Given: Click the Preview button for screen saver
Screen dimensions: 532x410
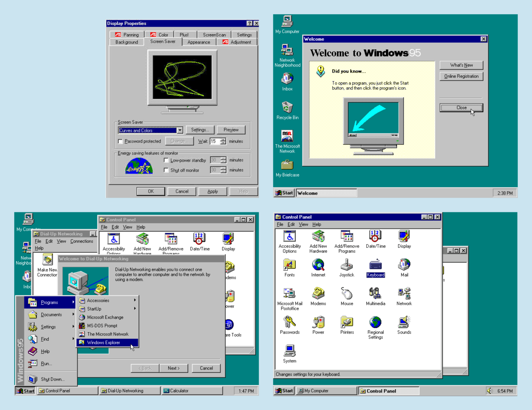Looking at the screenshot, I should click(x=231, y=130).
